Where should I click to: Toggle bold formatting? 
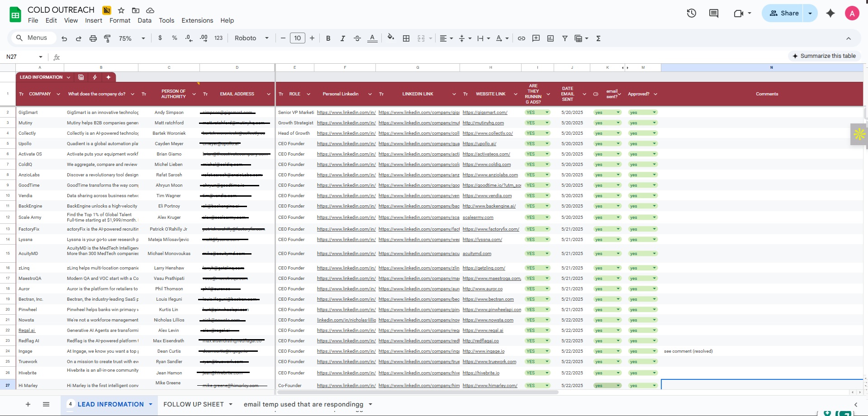[328, 38]
